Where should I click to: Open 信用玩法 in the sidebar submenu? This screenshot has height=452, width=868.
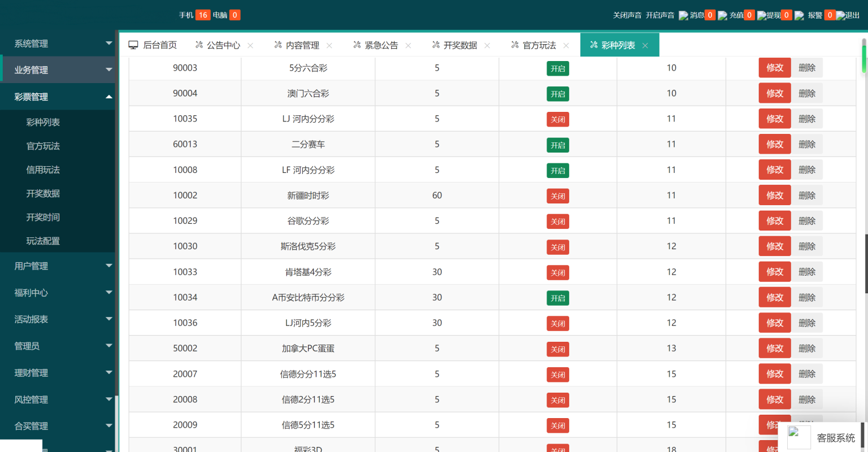pos(43,169)
